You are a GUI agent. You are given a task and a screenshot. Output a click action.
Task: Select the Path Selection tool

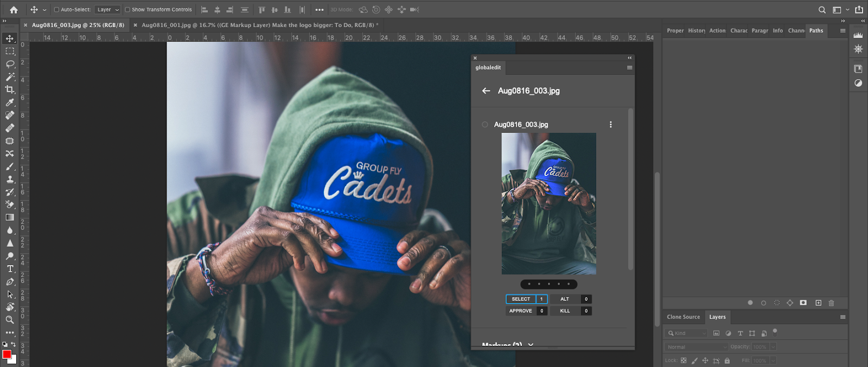10,294
